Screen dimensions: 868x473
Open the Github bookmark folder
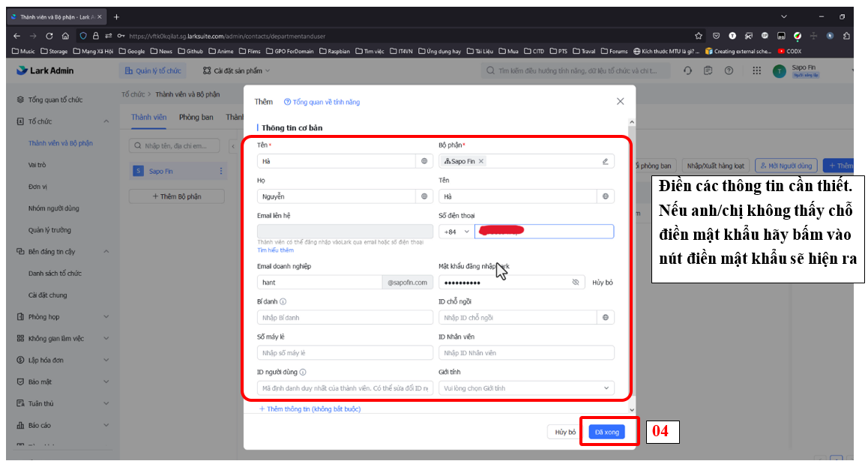pos(190,52)
